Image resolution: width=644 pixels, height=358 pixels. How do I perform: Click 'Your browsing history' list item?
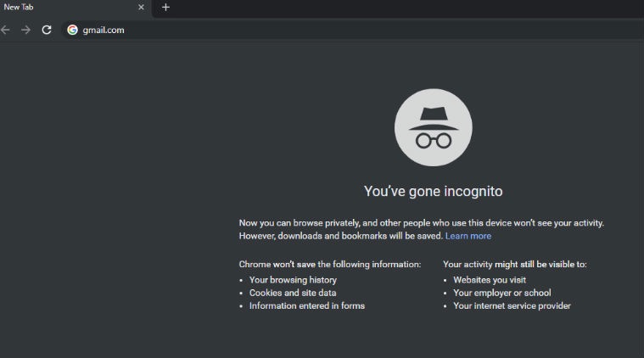point(293,280)
